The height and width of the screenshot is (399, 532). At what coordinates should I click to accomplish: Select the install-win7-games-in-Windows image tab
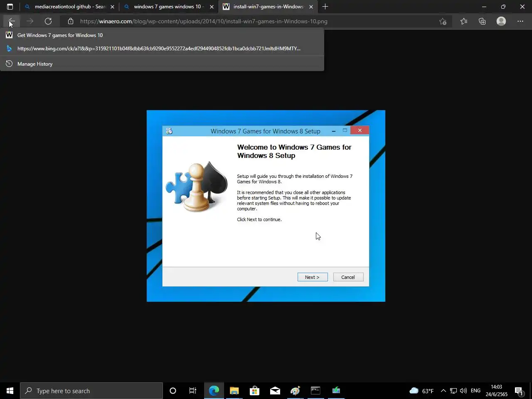(x=268, y=7)
